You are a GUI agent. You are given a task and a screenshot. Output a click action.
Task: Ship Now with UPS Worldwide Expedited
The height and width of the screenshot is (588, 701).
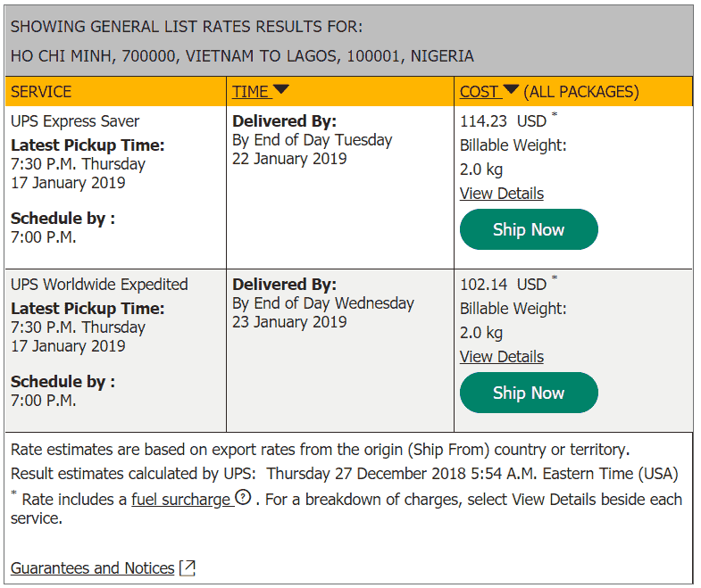529,393
